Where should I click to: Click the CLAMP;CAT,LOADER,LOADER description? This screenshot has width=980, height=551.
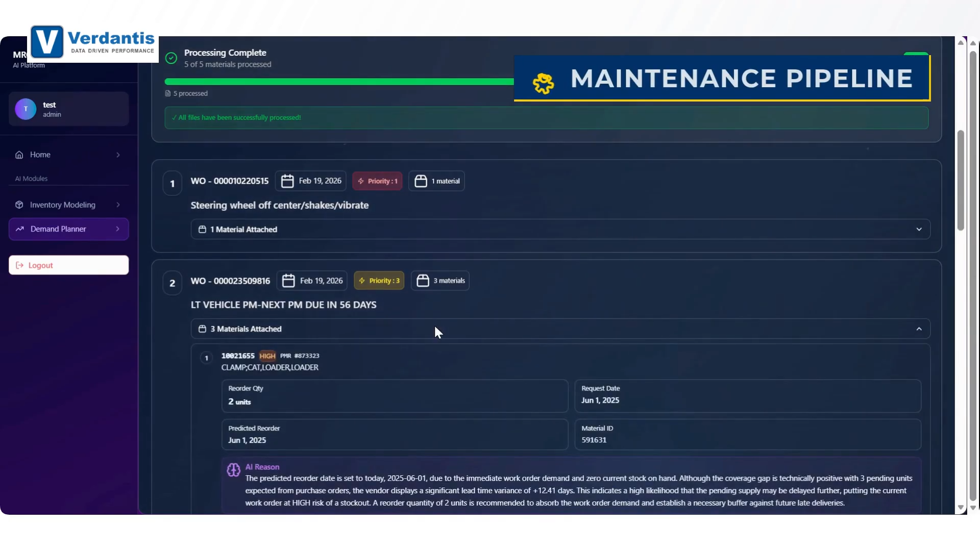tap(270, 367)
